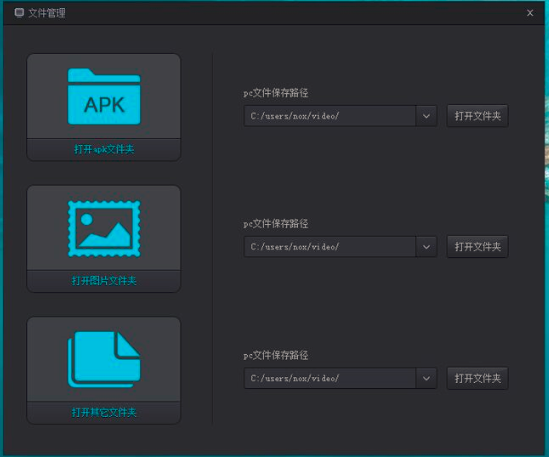Click the 文件管理 title text
This screenshot has width=549, height=457.
[x=47, y=13]
